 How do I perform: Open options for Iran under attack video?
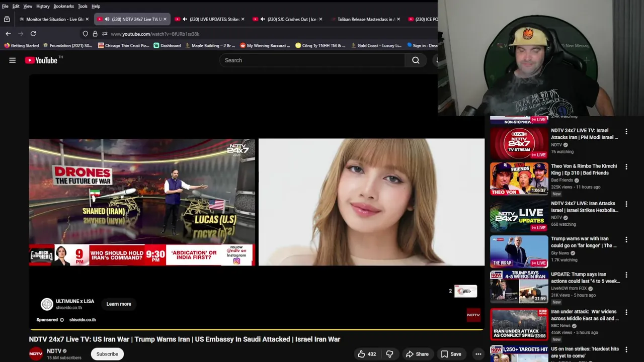click(x=626, y=313)
